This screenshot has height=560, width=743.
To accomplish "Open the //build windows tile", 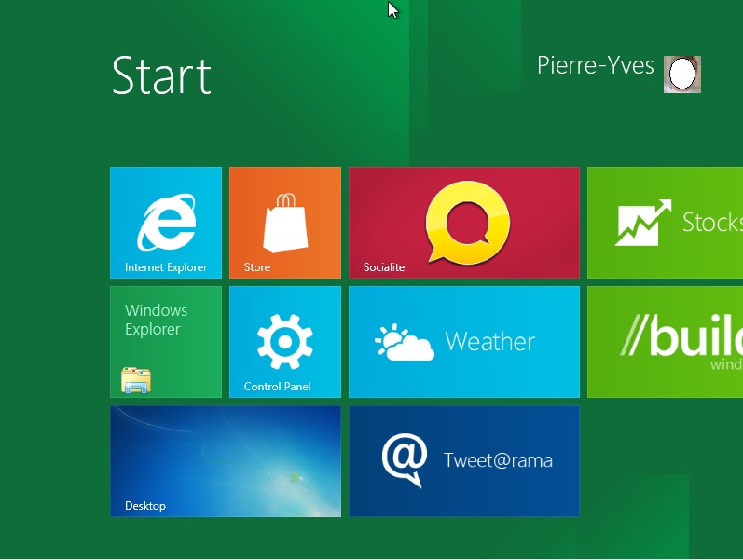I will 666,342.
